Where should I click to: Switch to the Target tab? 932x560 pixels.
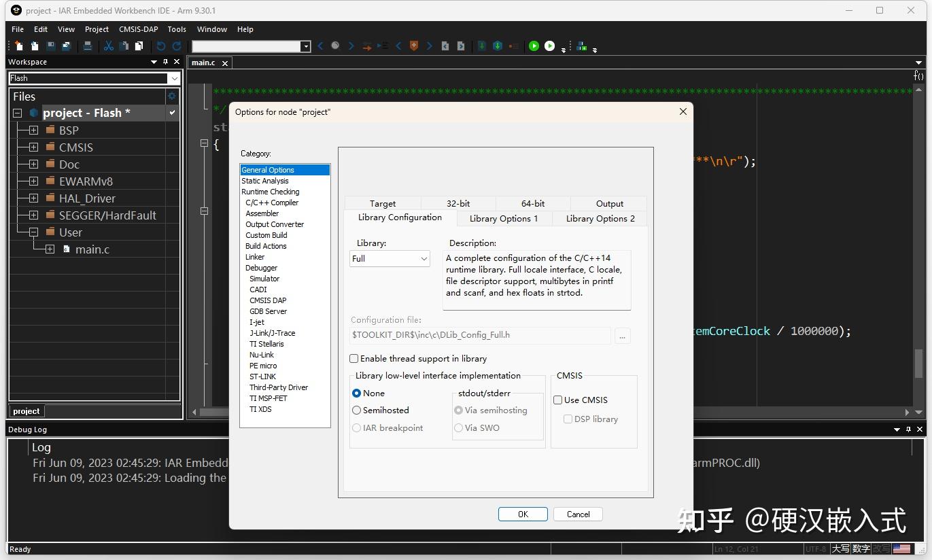pos(383,203)
